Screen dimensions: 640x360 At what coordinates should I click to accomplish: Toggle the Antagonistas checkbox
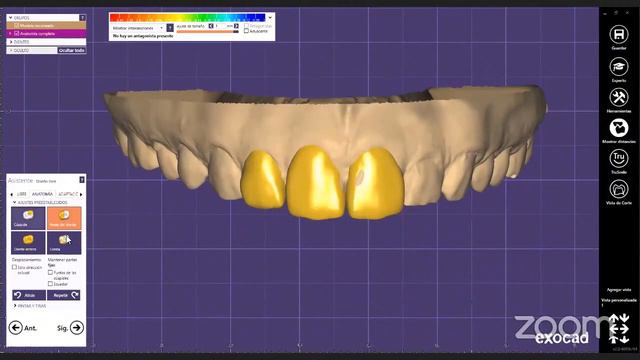coord(246,26)
